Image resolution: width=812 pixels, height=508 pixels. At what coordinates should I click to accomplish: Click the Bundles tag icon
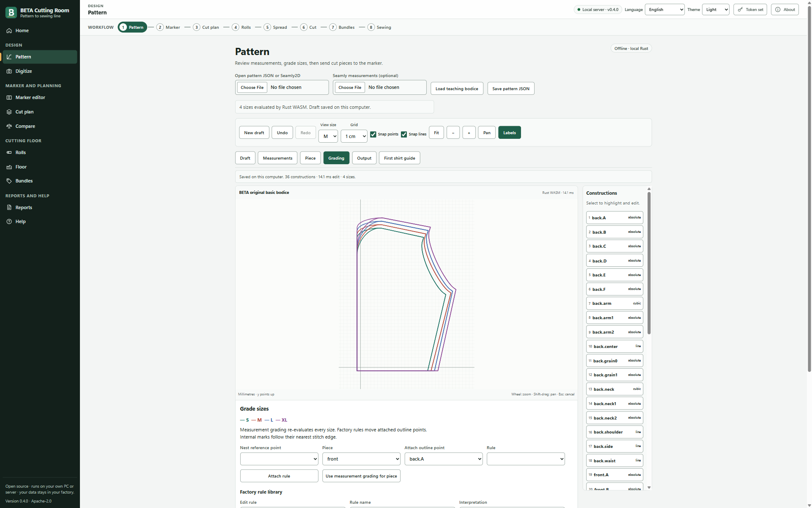9,181
